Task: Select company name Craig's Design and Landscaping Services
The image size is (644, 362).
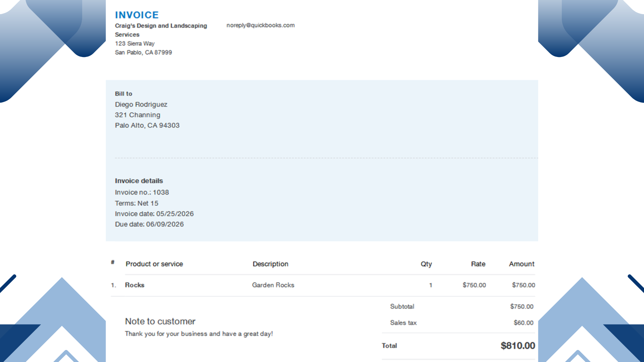Action: [161, 30]
